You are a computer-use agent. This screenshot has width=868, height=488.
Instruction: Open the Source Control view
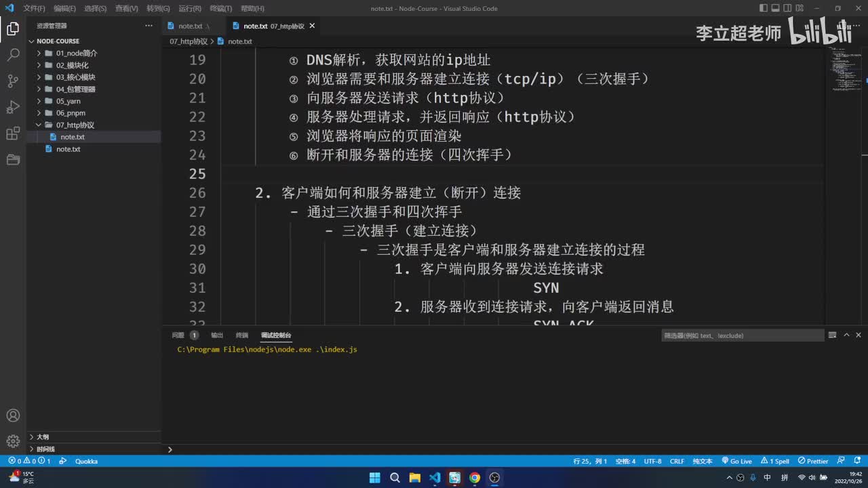[13, 81]
